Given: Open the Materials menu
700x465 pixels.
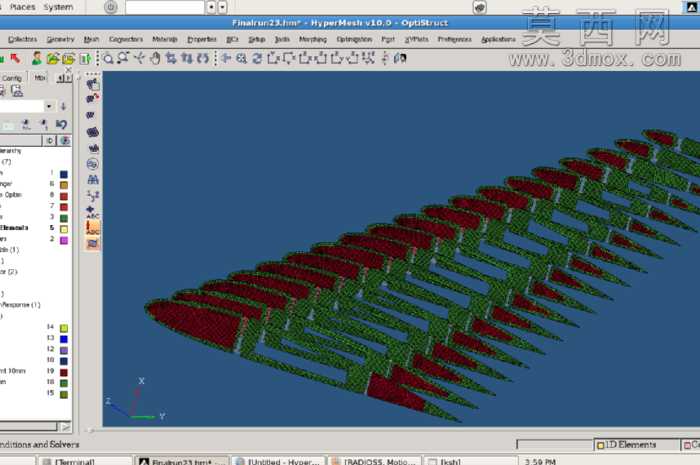Looking at the screenshot, I should click(x=165, y=39).
